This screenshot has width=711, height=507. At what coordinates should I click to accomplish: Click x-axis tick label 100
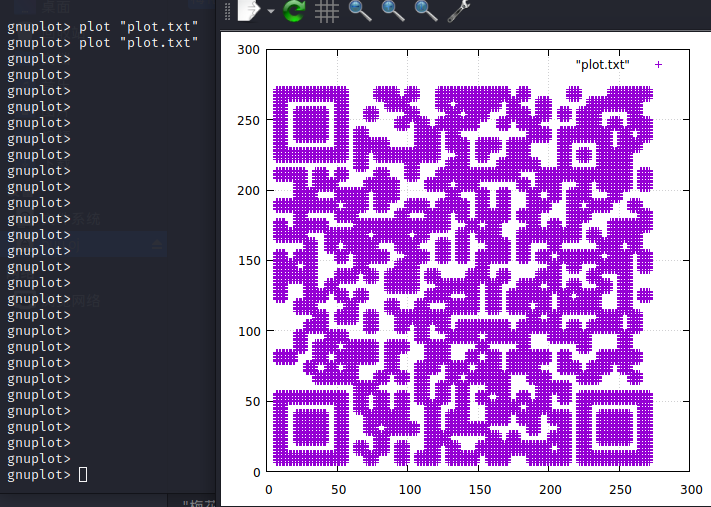point(410,490)
